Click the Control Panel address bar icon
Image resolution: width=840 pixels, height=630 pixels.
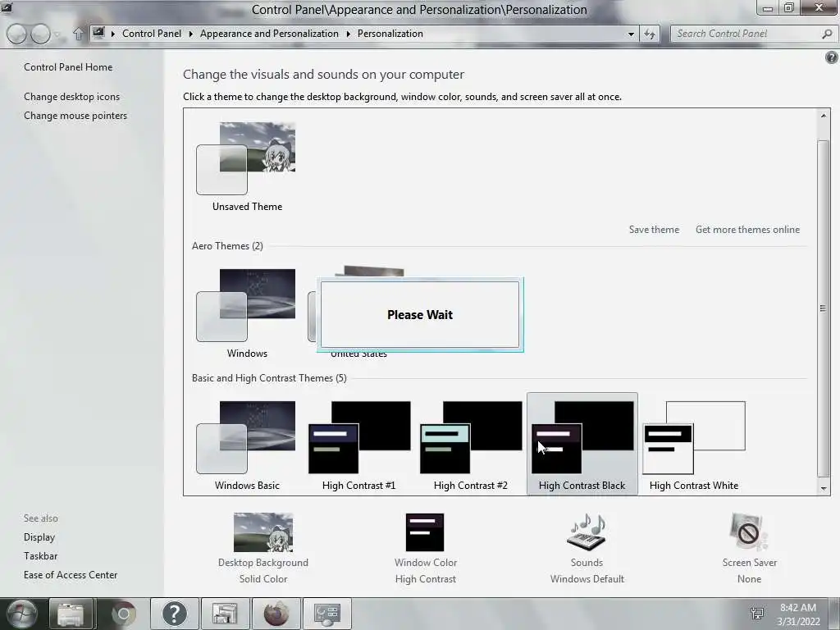(x=98, y=33)
